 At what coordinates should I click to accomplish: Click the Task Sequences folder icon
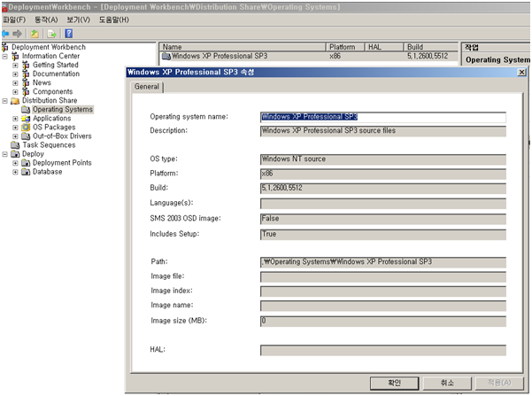(x=15, y=145)
